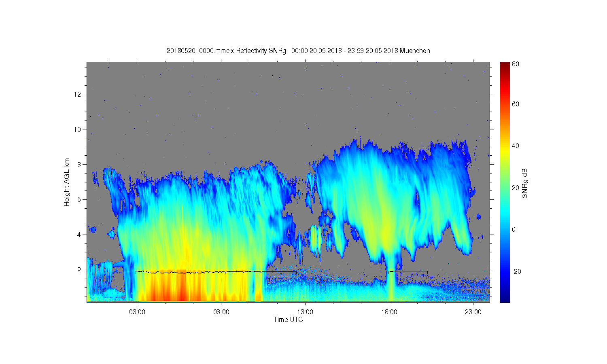607x364 pixels.
Task: Click the plot title text starting with 20180520_0000.mmclx
Action: coord(298,51)
